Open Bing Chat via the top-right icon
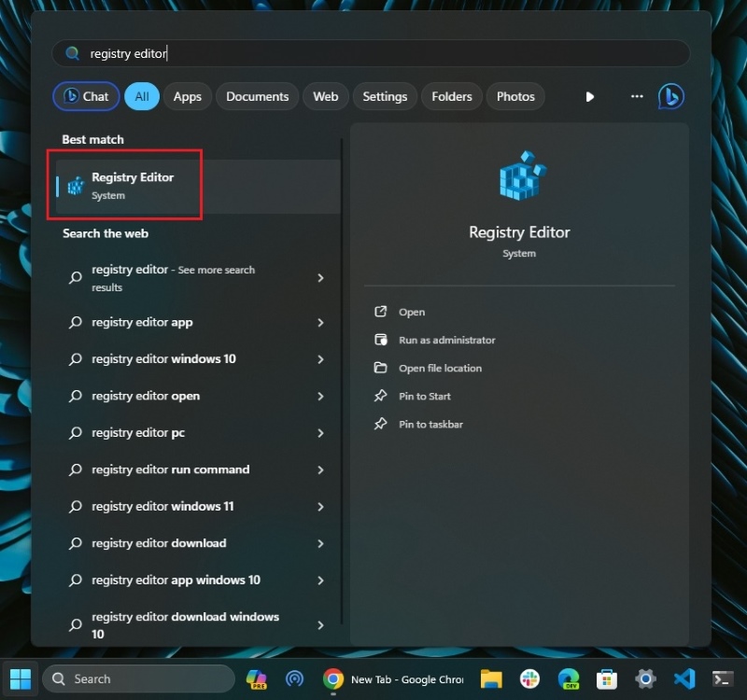This screenshot has height=700, width=747. (x=670, y=96)
